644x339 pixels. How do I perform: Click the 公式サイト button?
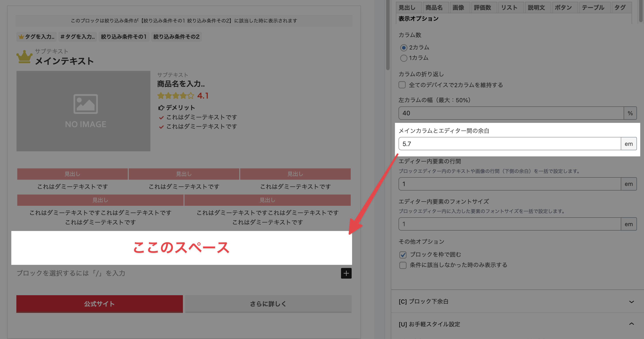point(100,304)
